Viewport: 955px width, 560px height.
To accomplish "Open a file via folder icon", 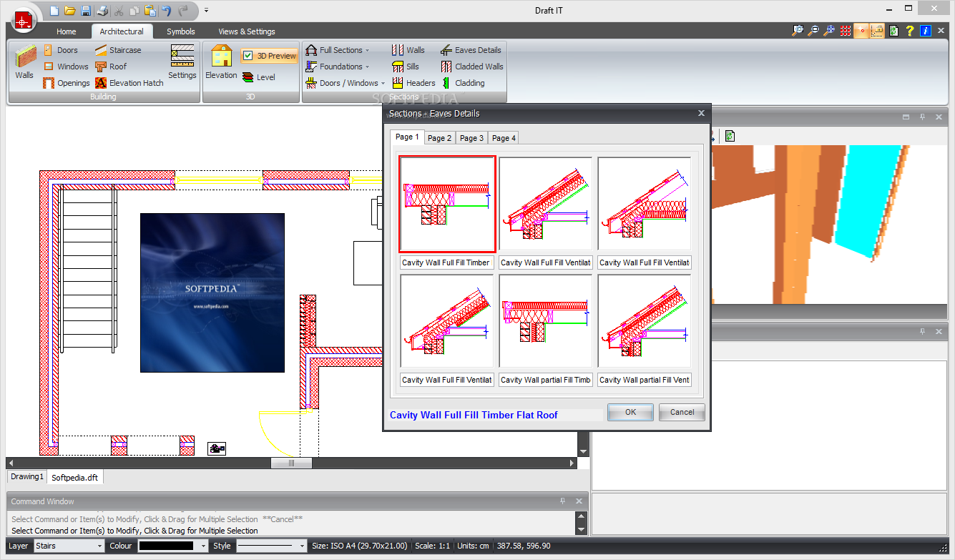I will coord(70,11).
